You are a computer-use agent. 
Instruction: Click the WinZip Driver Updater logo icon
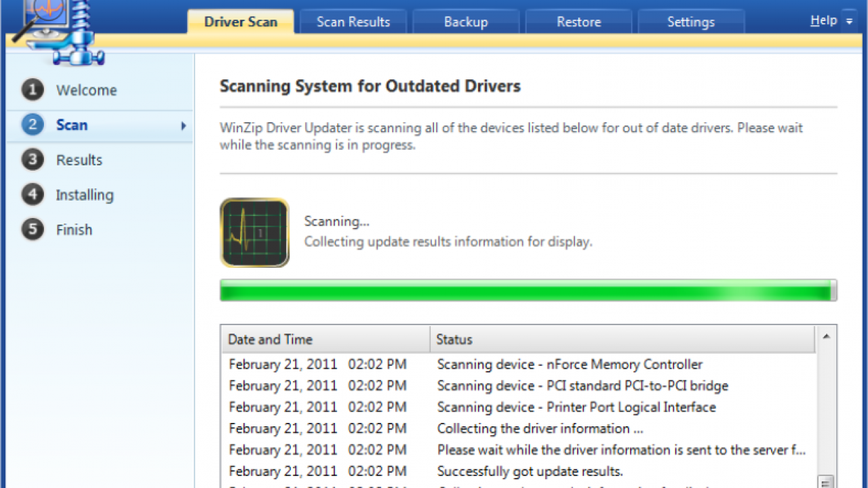(58, 32)
